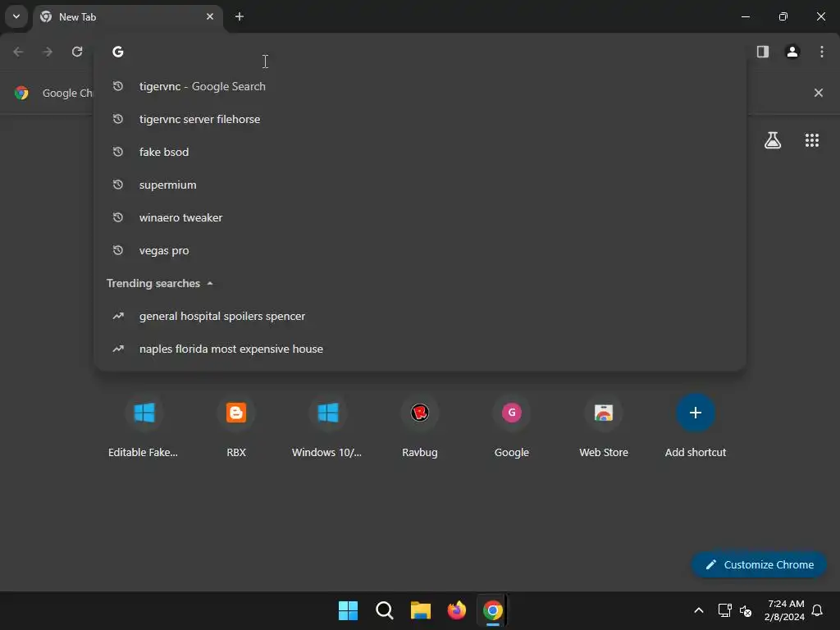Open the clock showing 7:24 AM
The image size is (840, 630).
point(785,610)
